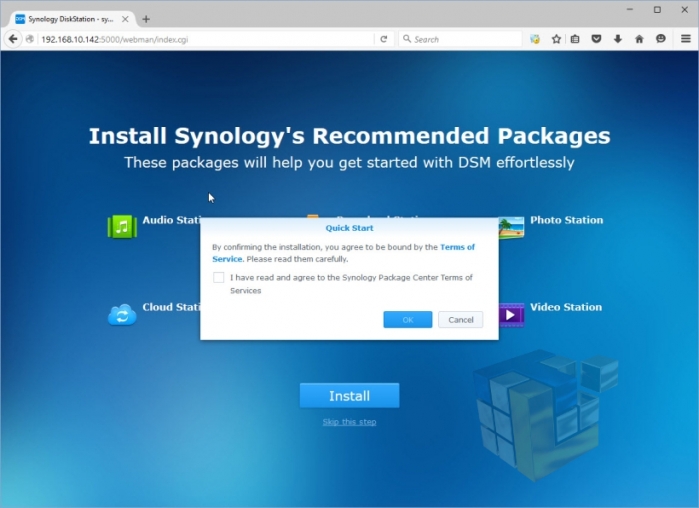Confirm the Quick Start dialog with OK
The width and height of the screenshot is (699, 508).
[x=407, y=320]
